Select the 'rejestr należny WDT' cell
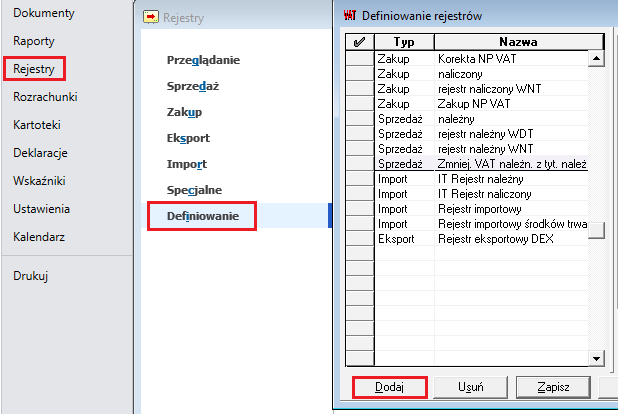The image size is (624, 415). click(x=511, y=134)
